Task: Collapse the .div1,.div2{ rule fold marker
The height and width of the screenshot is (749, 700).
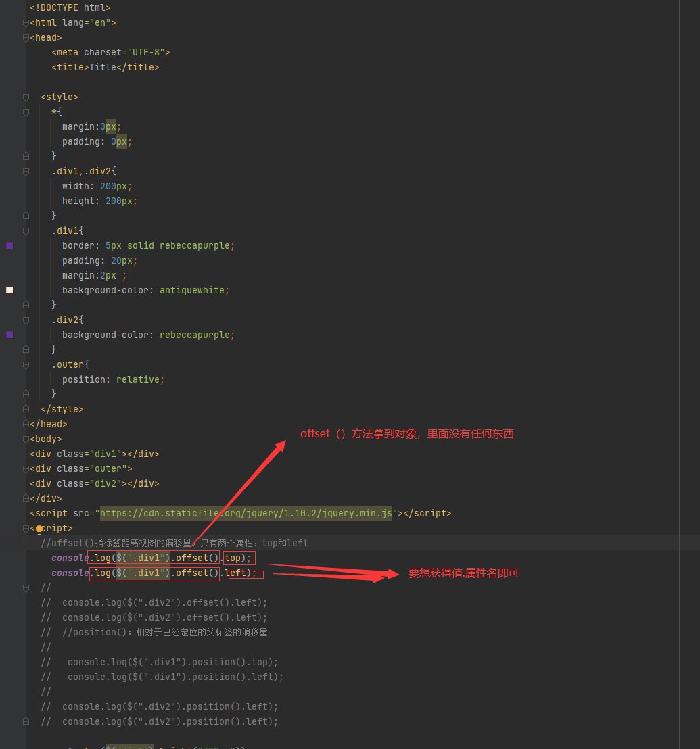Action: (x=26, y=172)
